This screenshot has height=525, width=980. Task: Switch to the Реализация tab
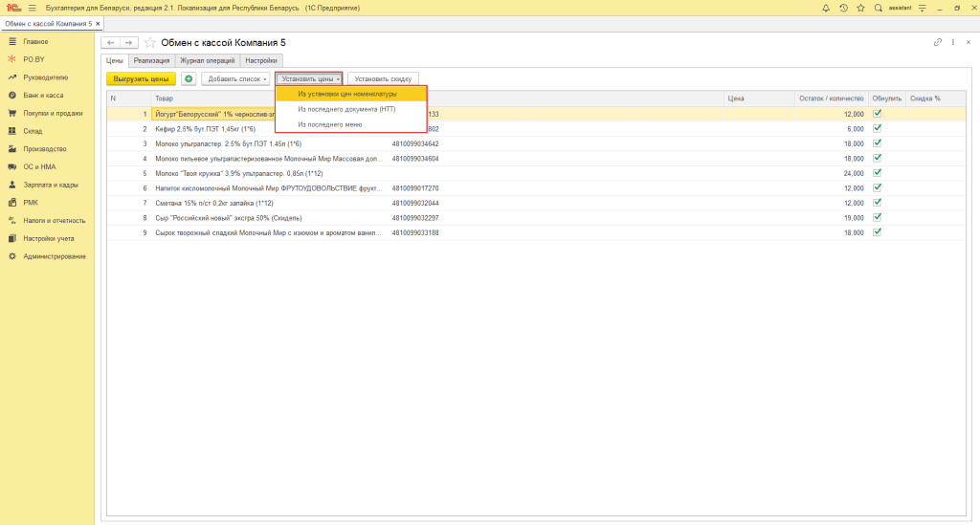[151, 60]
